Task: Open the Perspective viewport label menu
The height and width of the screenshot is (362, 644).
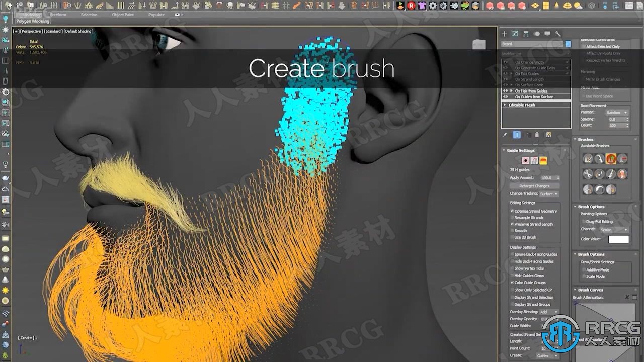Action: [31, 31]
